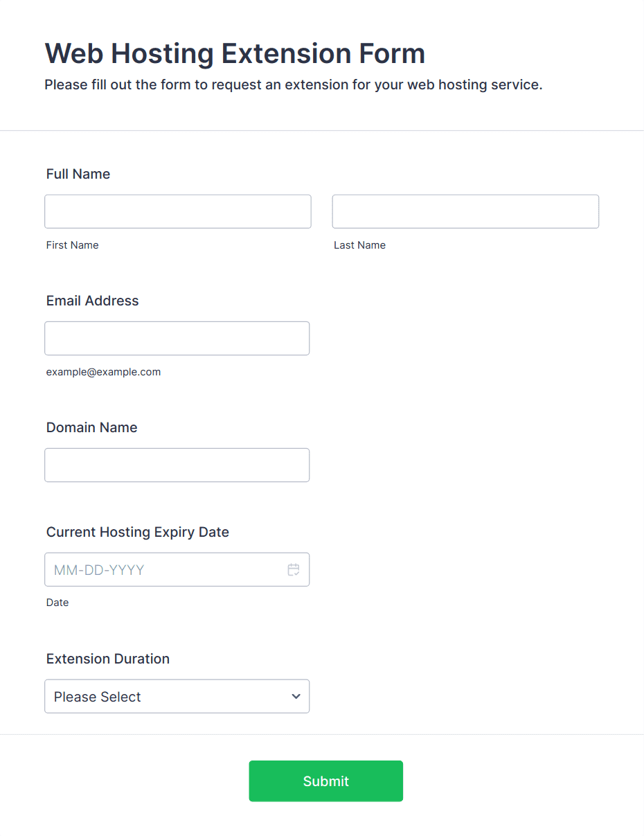Click the Web Hosting Extension Form heading
644x836 pixels.
tap(235, 53)
